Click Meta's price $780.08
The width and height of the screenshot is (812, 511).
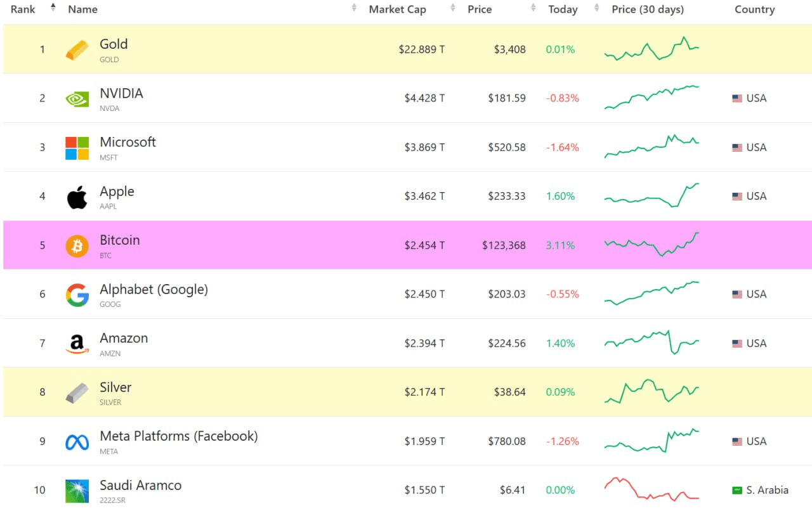coord(507,441)
